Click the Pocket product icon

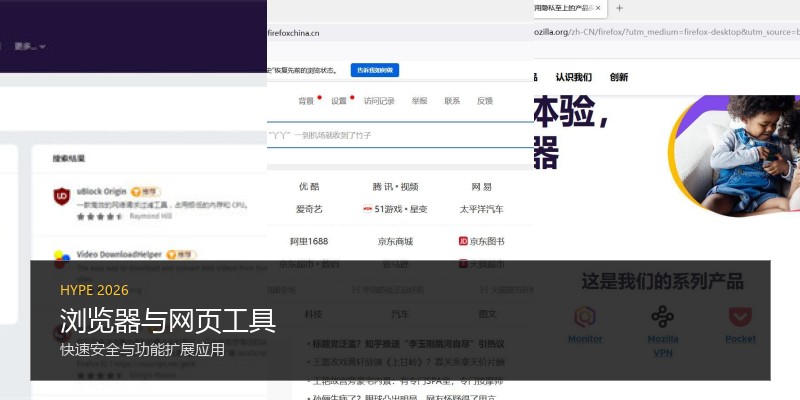(740, 317)
